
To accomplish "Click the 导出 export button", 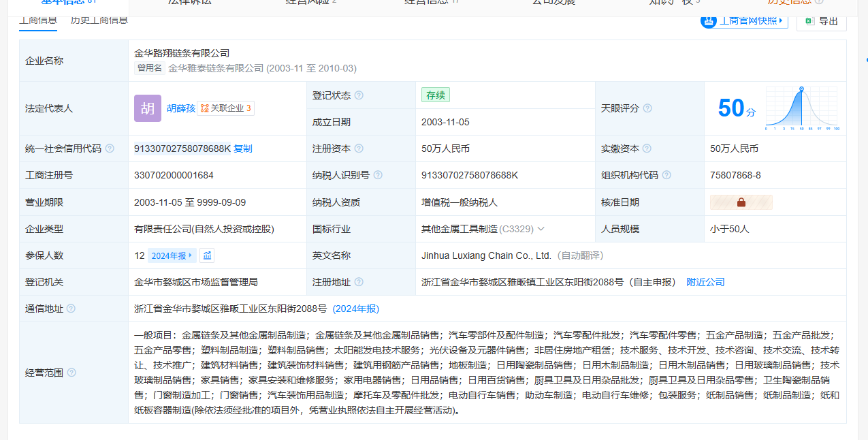I will click(x=821, y=20).
